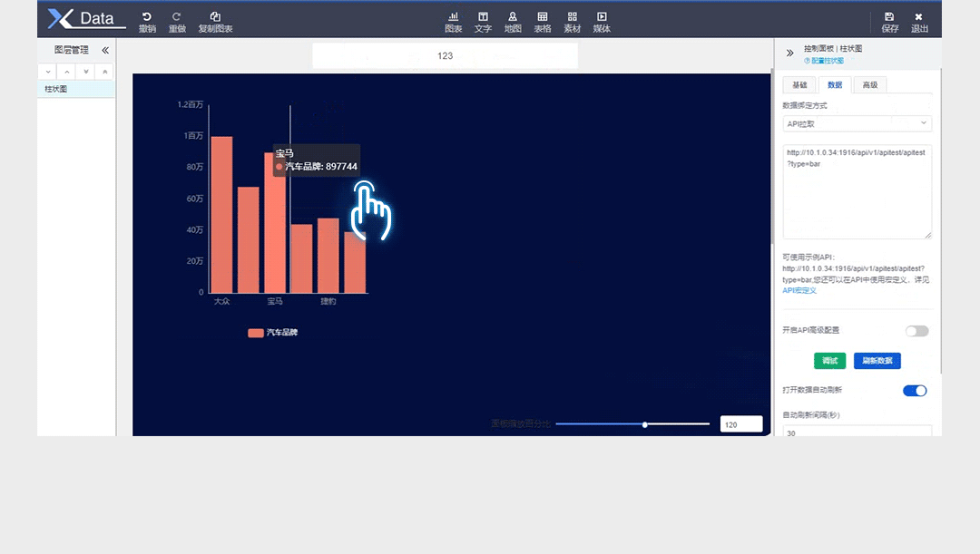The width and height of the screenshot is (980, 554).
Task: Click the API宏定义 link
Action: point(799,291)
